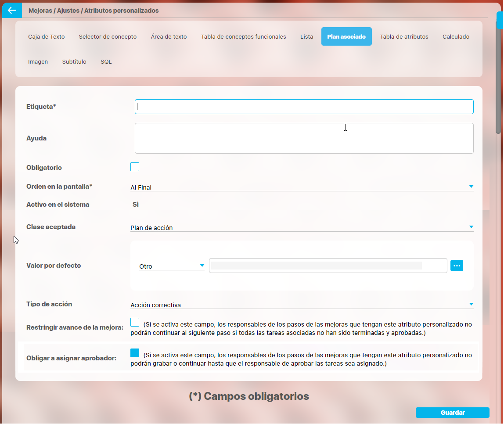Click the vertical scrollbar on the right
The width and height of the screenshot is (504, 424).
(x=499, y=75)
